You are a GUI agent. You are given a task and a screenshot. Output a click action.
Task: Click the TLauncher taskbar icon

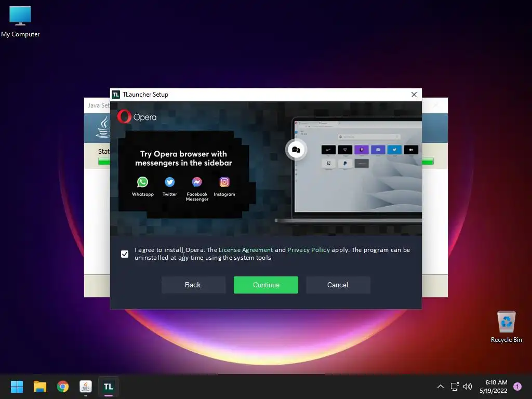point(108,387)
